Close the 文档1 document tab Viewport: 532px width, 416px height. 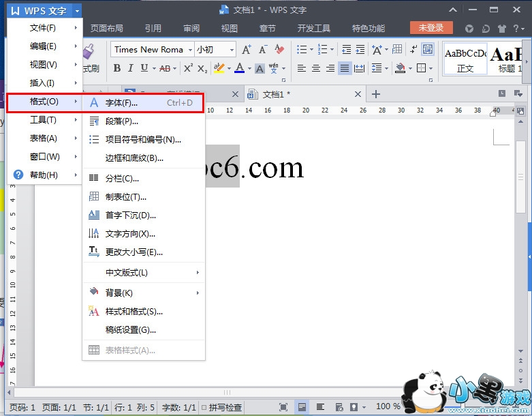[x=358, y=94]
